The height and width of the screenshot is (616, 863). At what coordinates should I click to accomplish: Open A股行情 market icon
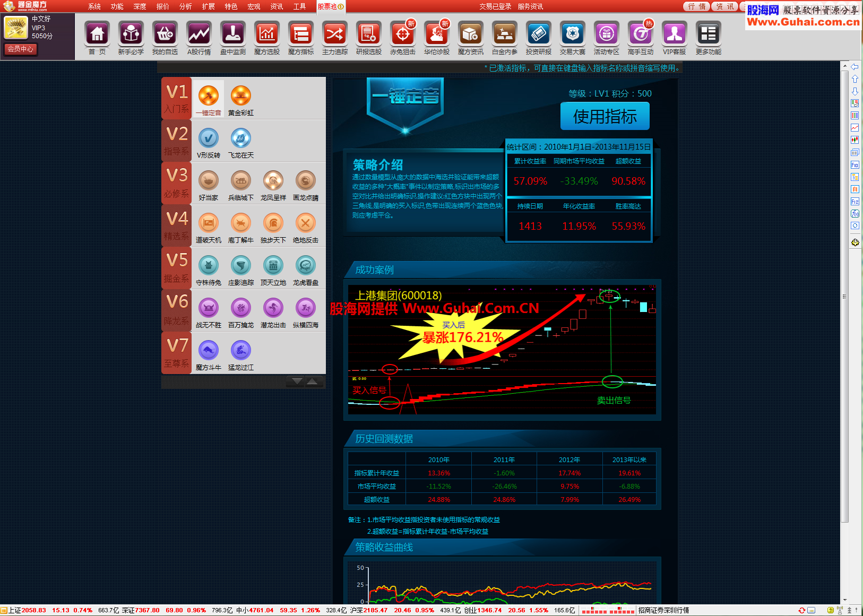point(199,38)
